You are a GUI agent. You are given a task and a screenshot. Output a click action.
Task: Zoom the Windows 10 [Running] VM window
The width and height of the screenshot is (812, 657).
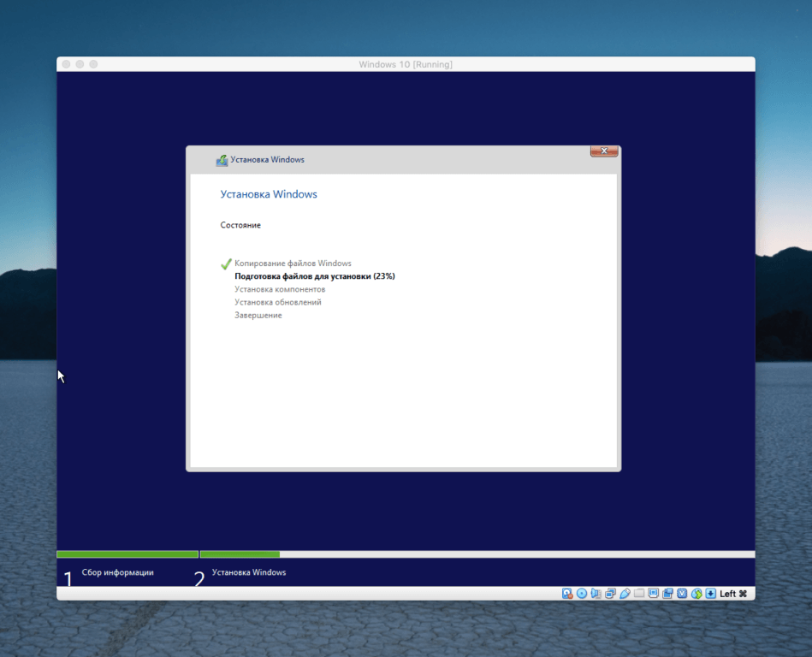[93, 64]
